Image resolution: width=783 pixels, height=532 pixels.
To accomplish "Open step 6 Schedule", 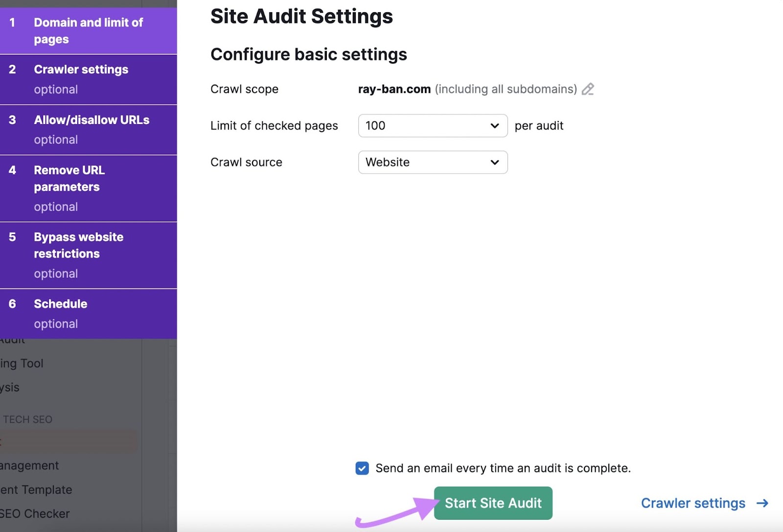I will [x=89, y=313].
